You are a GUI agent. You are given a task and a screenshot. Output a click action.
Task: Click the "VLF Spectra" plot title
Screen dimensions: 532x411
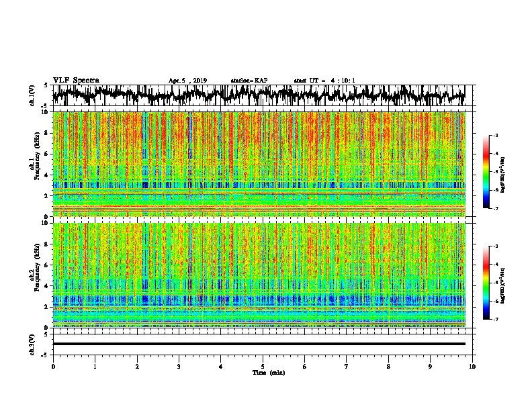(76, 81)
